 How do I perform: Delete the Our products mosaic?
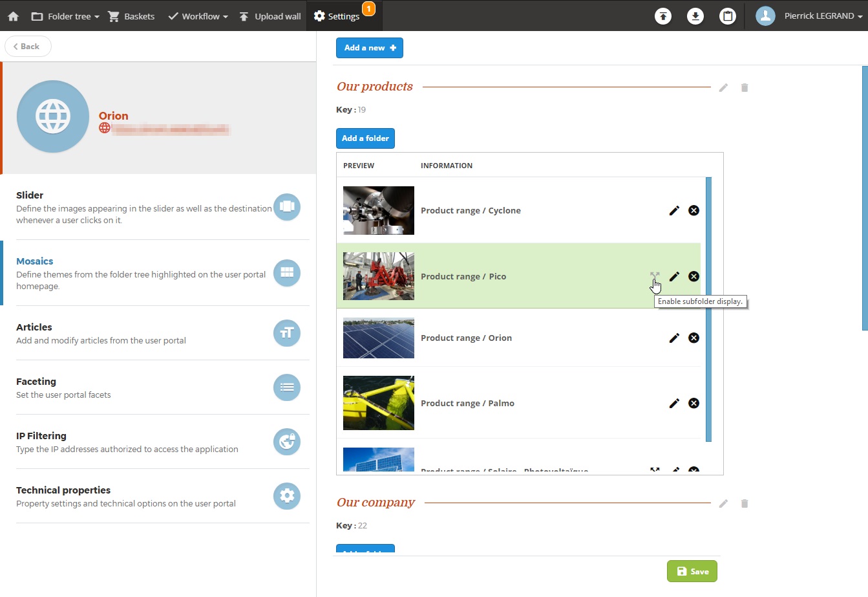[x=745, y=87]
